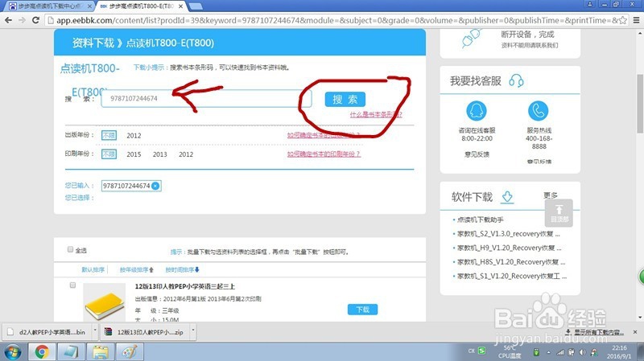This screenshot has height=361, width=644.
Task: Click the page vertical scrollbar
Action: click(640, 104)
